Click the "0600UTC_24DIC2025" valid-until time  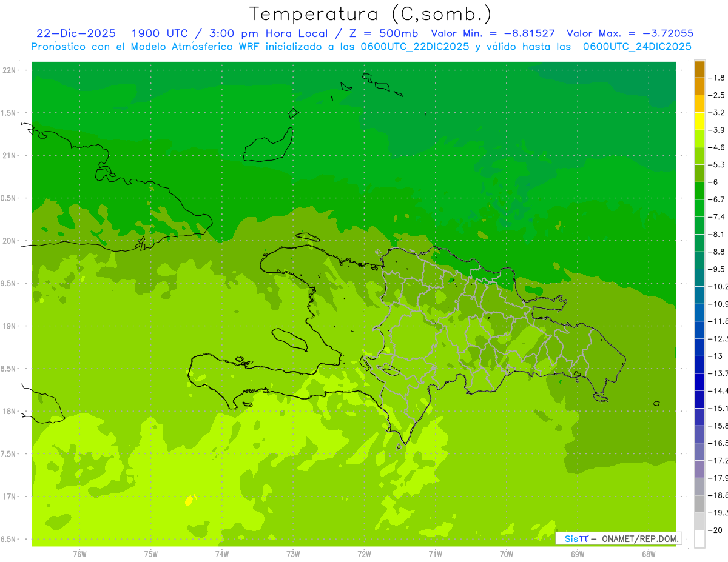[637, 47]
